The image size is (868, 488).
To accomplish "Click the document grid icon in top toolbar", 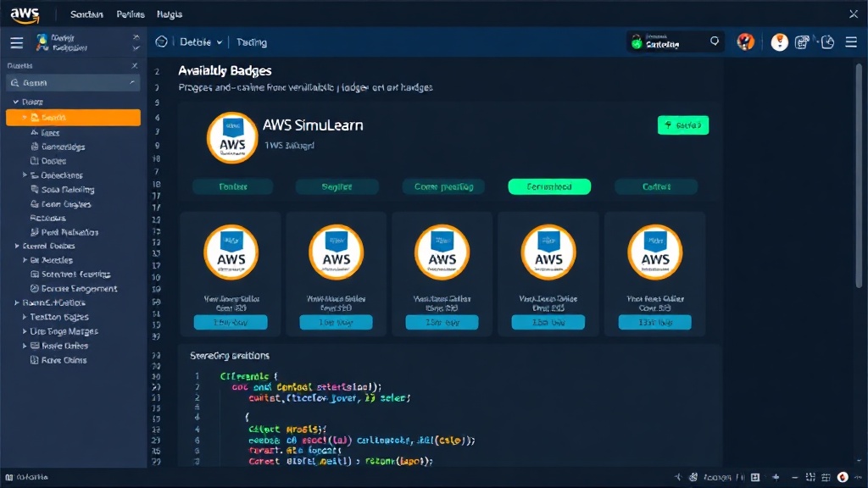I will point(802,42).
